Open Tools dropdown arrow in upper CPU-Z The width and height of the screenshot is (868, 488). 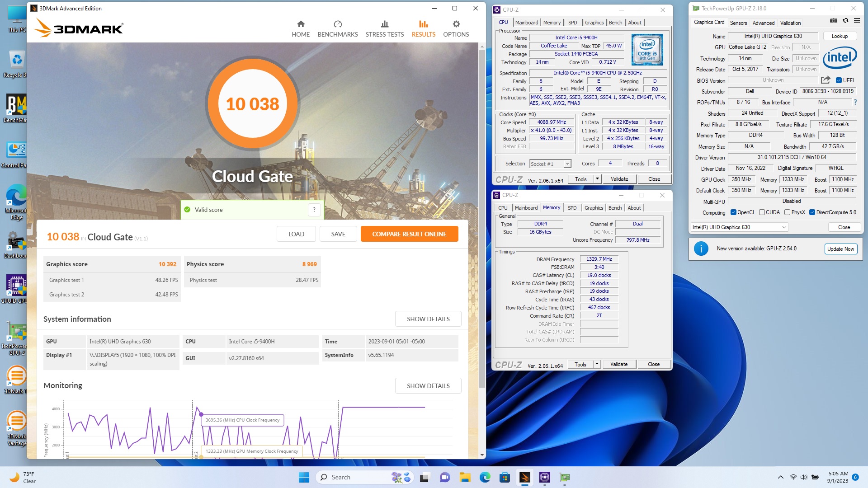[597, 179]
